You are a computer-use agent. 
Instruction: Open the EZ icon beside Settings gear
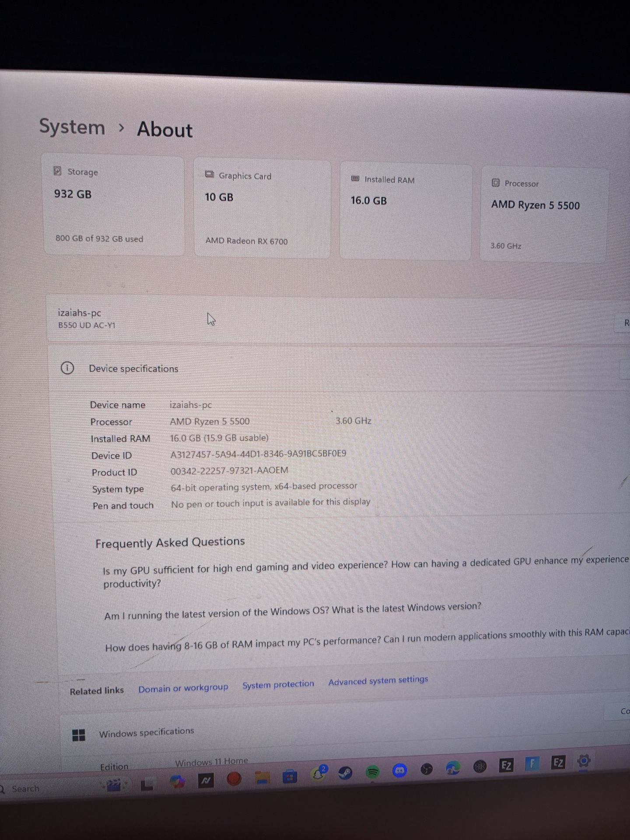click(558, 763)
